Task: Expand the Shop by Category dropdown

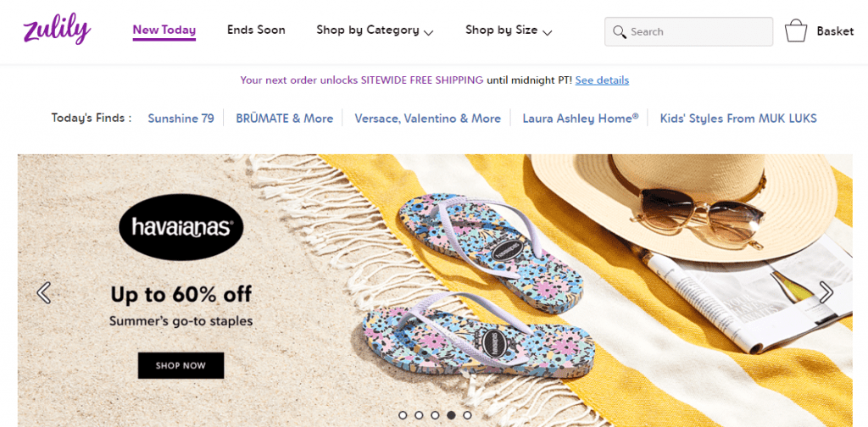Action: coord(375,30)
